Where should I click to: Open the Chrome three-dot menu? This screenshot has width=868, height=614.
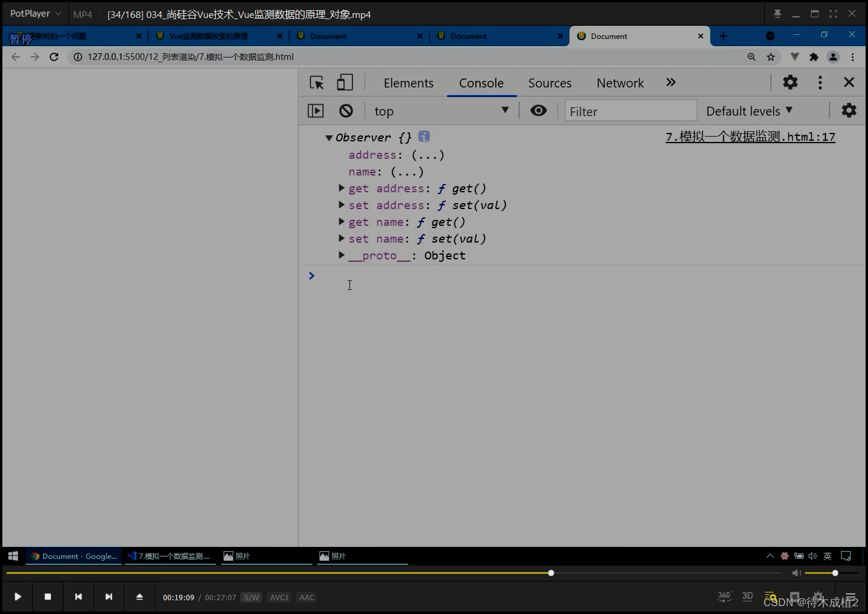pyautogui.click(x=852, y=57)
